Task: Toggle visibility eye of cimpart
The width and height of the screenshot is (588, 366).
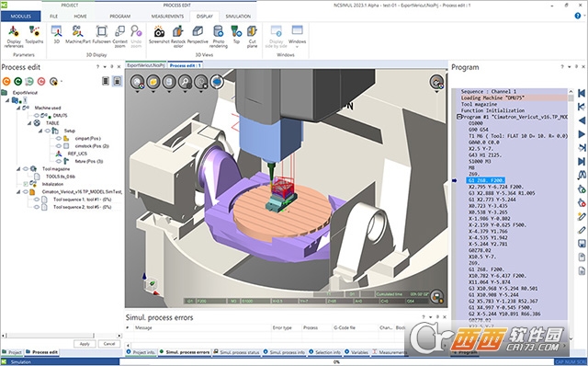Action: (59, 138)
